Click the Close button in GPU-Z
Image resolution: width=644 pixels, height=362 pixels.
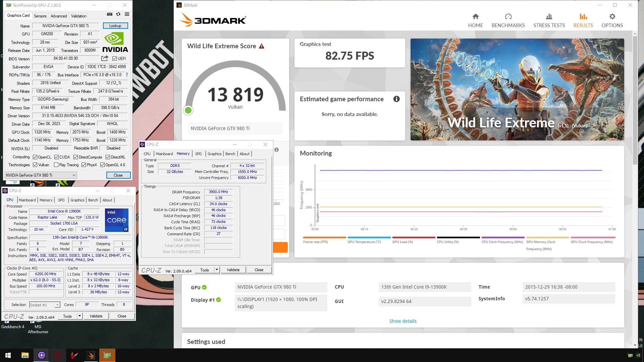118,175
